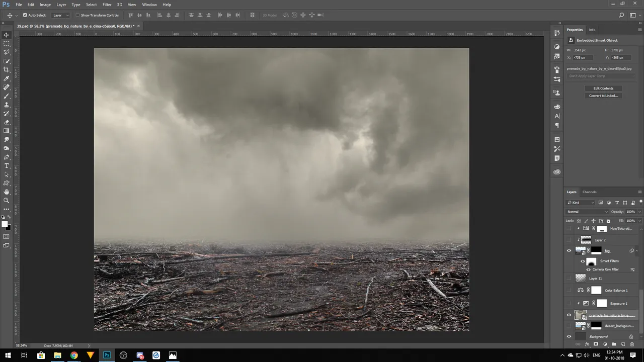Open the Opacity slider dropdown arrow
The width and height of the screenshot is (644, 362).
point(639,212)
